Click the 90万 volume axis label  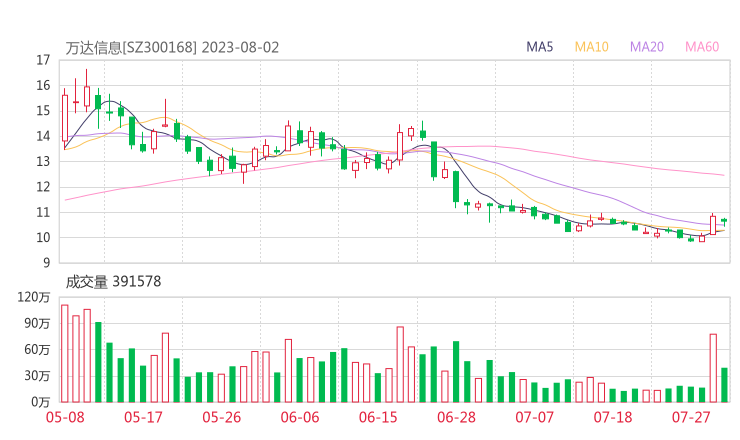point(37,323)
